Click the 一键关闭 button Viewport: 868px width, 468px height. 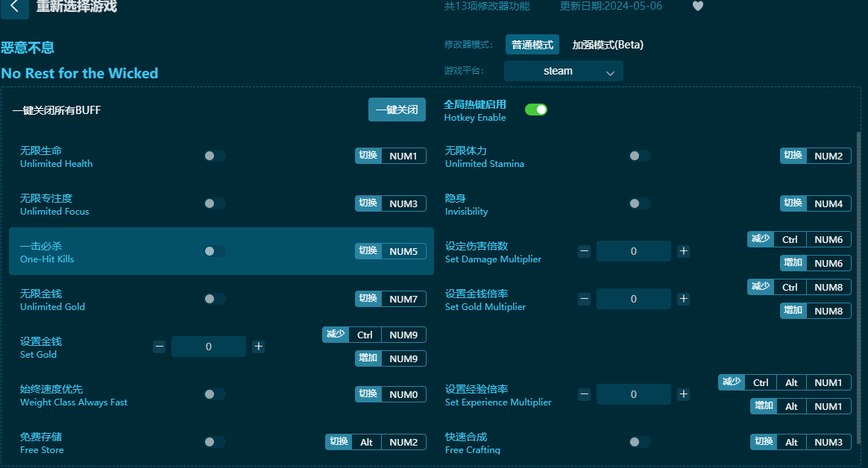pyautogui.click(x=397, y=110)
